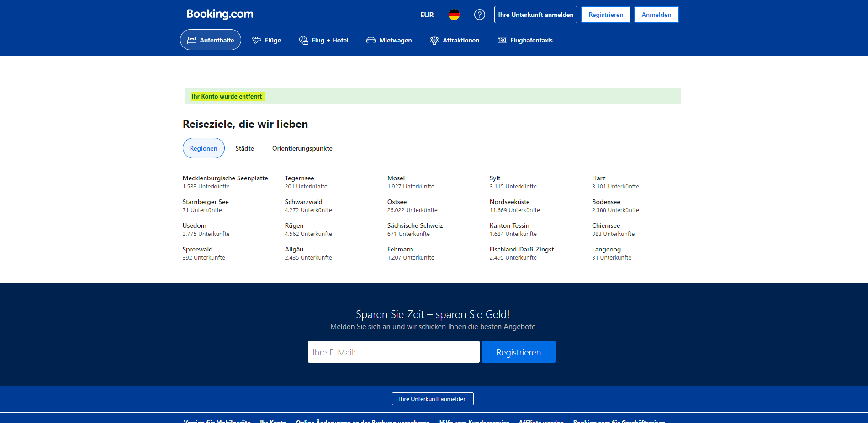
Task: Click the Anmelden button in header
Action: tap(656, 15)
